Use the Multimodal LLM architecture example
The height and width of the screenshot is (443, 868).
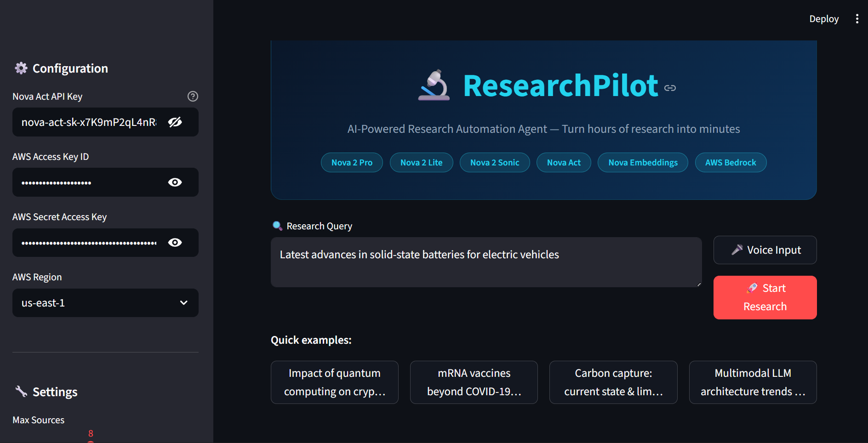coord(753,382)
